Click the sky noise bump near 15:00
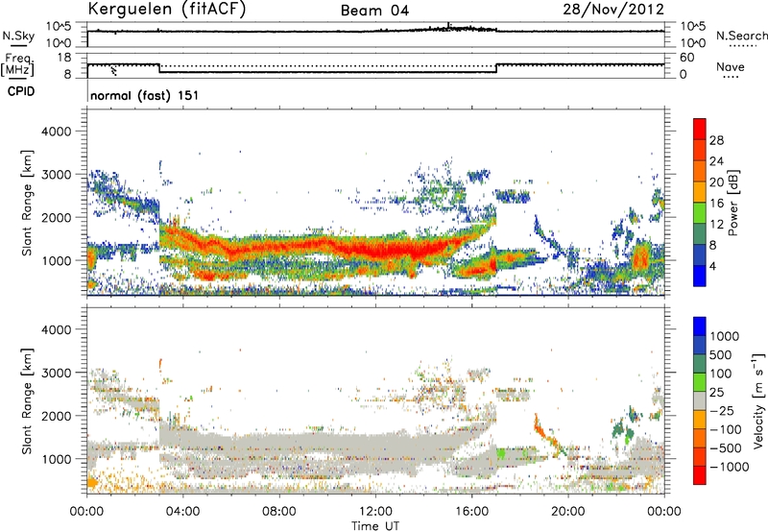The image size is (768, 532). (x=448, y=28)
